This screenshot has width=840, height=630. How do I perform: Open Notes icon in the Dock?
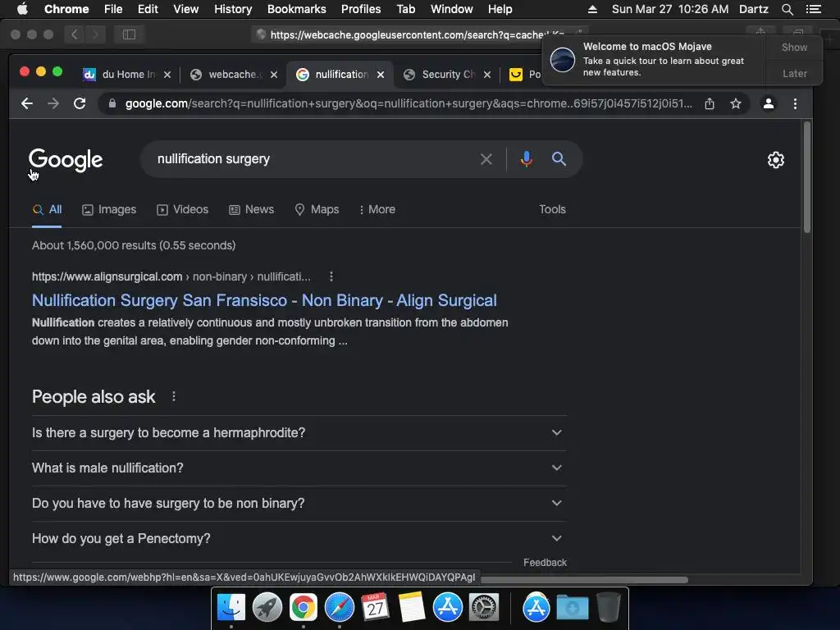click(x=412, y=608)
